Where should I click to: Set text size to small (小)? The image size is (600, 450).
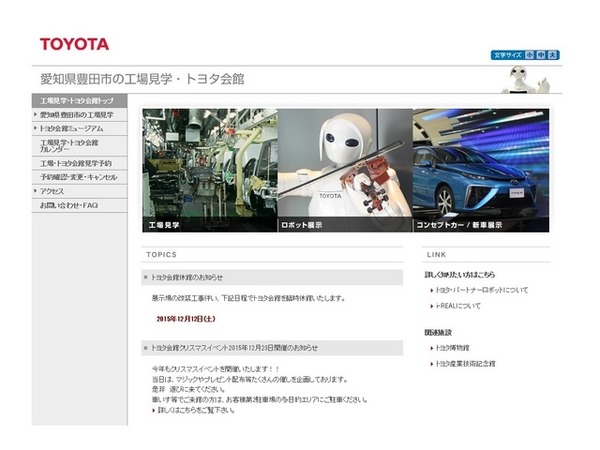[530, 55]
